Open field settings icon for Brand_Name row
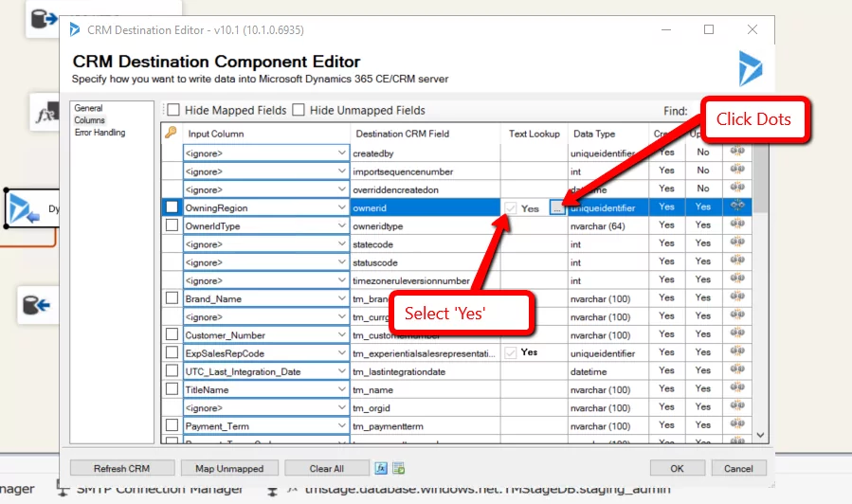This screenshot has width=852, height=504. pos(737,297)
